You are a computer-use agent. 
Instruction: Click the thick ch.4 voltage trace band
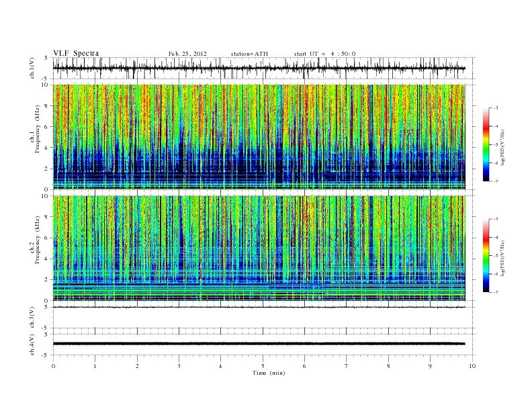point(259,344)
